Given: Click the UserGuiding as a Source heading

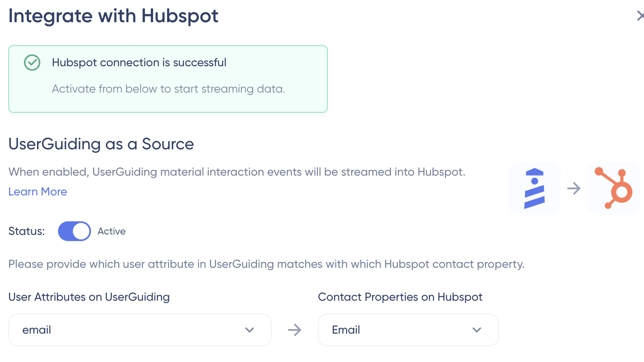Looking at the screenshot, I should [101, 144].
